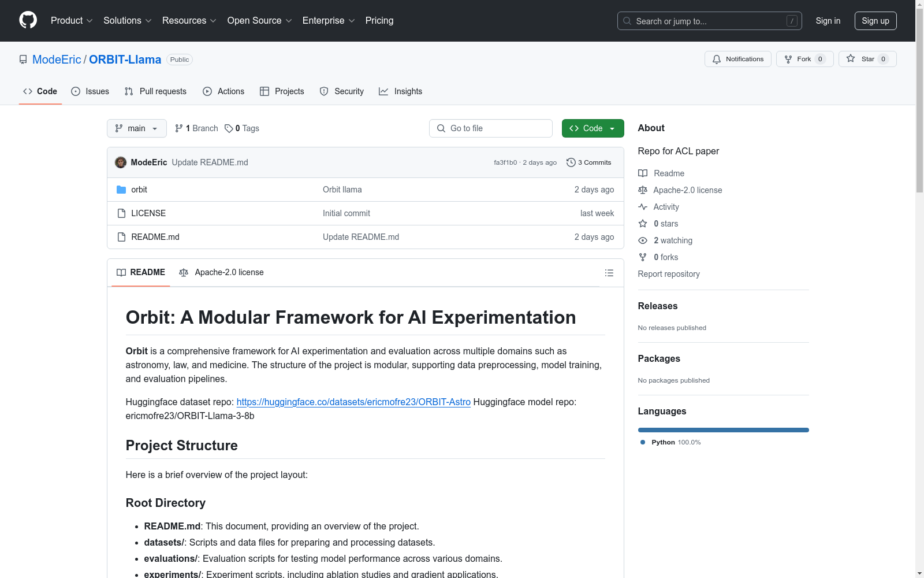Select the Apache-2.0 license tab
Image resolution: width=924 pixels, height=578 pixels.
pyautogui.click(x=221, y=272)
